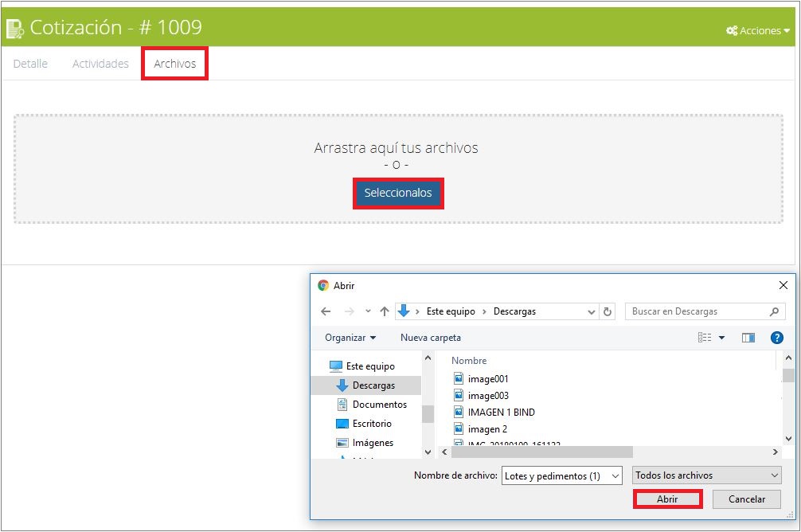801x532 pixels.
Task: Go up one folder level with up arrow
Action: coord(385,311)
